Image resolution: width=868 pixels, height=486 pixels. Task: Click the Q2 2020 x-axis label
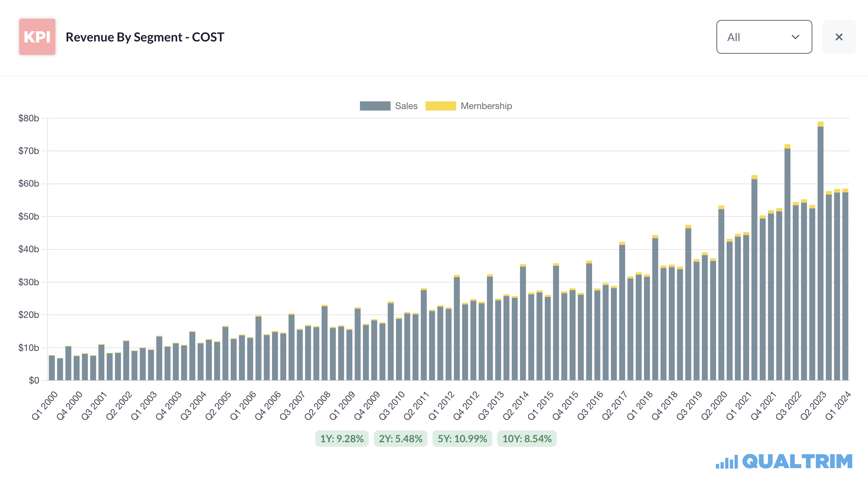point(714,405)
